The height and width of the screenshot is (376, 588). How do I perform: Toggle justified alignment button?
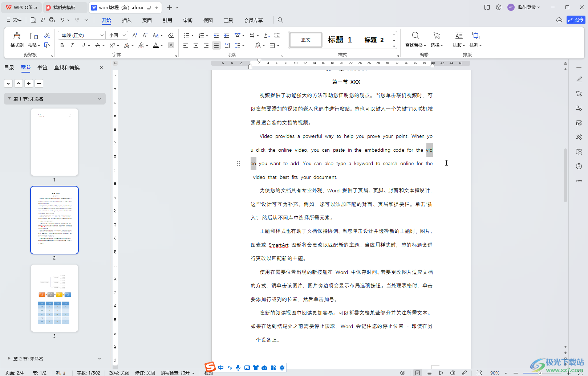pos(216,45)
